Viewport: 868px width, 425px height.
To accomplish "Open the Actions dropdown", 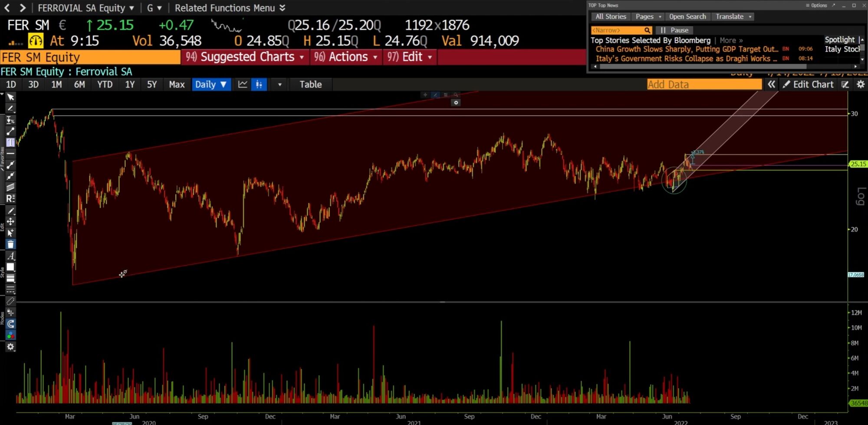I will tap(346, 57).
